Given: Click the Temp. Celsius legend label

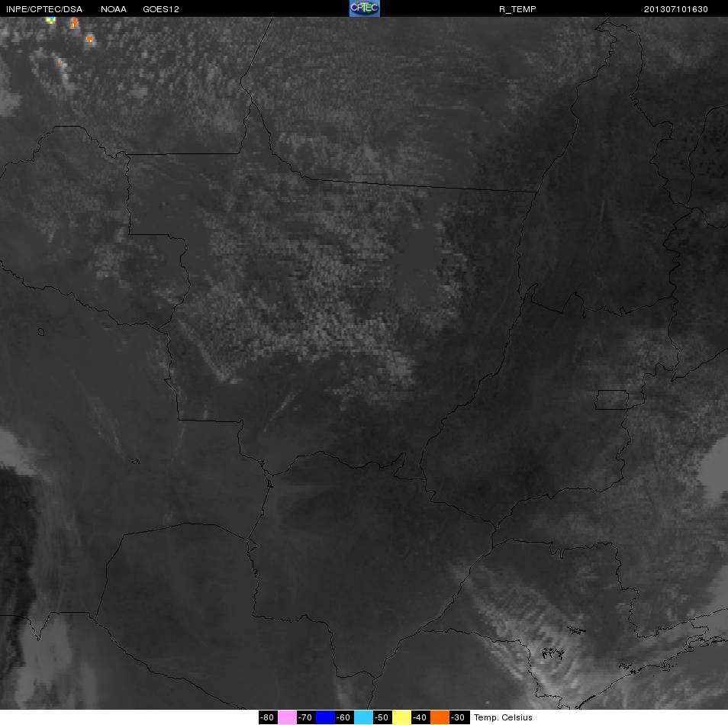Looking at the screenshot, I should pyautogui.click(x=503, y=717).
